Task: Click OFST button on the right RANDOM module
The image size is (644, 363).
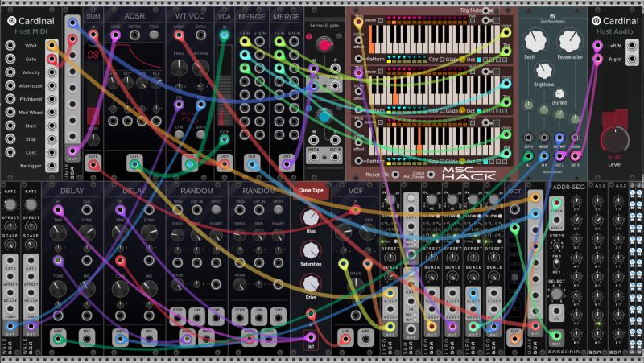Action: click(x=278, y=210)
